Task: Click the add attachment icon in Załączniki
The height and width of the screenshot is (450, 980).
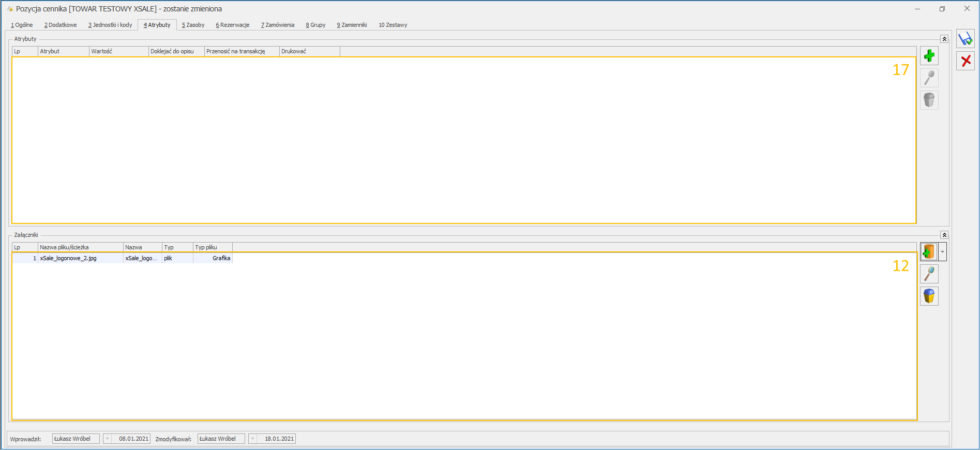Action: coord(929,252)
